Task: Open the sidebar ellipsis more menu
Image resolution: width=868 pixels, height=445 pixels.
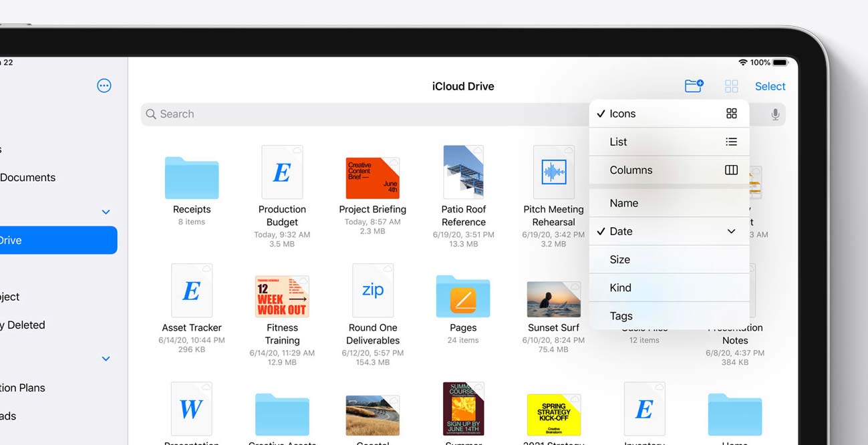Action: click(104, 86)
